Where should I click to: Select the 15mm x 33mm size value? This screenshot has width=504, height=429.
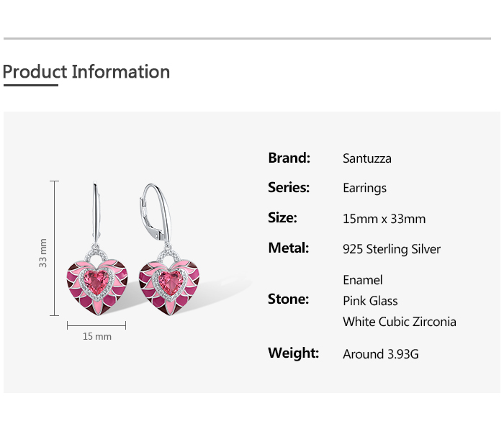[384, 219]
